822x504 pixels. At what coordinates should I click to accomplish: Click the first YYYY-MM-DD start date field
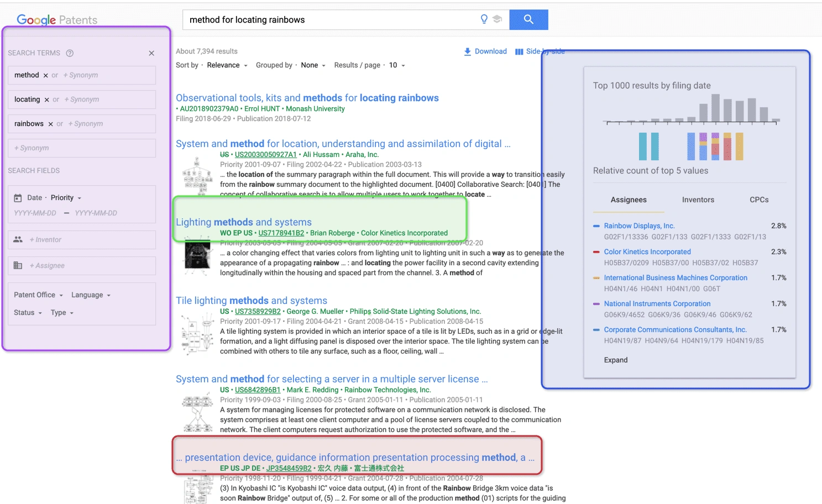click(35, 213)
